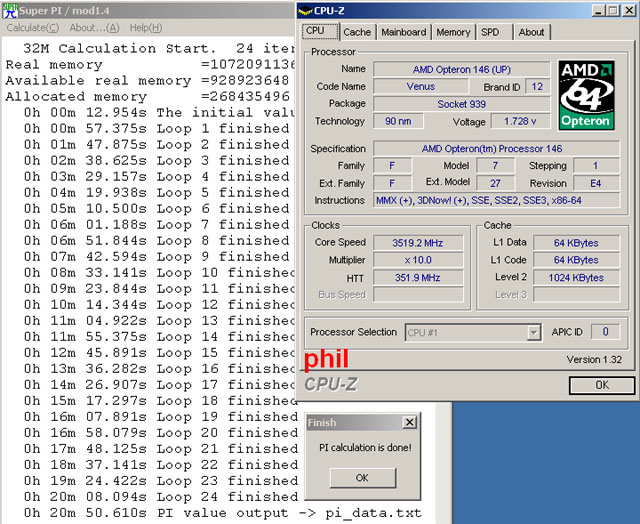Open the Calculate menu in Super PI
This screenshot has width=640, height=524.
(x=33, y=28)
